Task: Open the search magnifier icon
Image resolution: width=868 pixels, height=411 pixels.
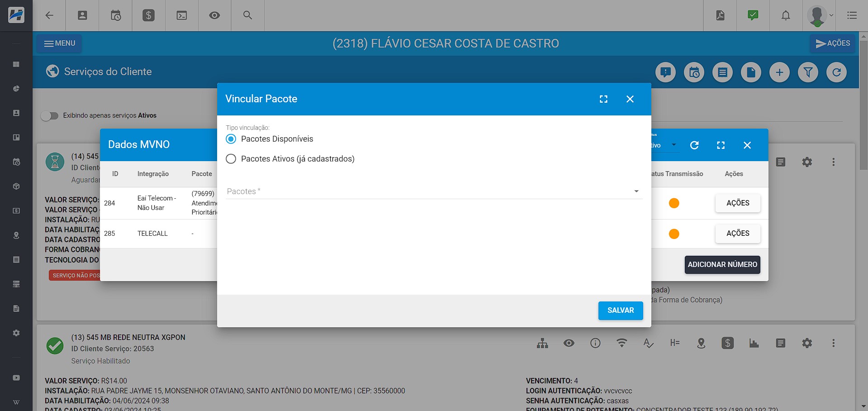Action: click(x=247, y=15)
